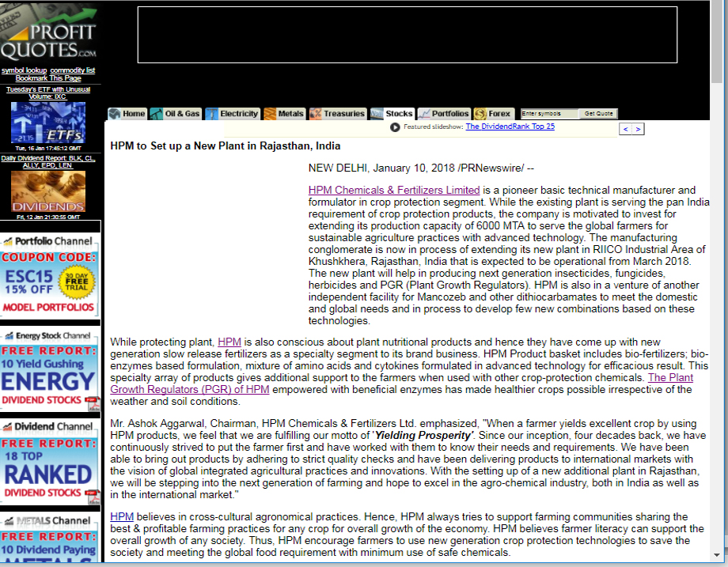
Task: Open the Forex tab
Action: [493, 114]
